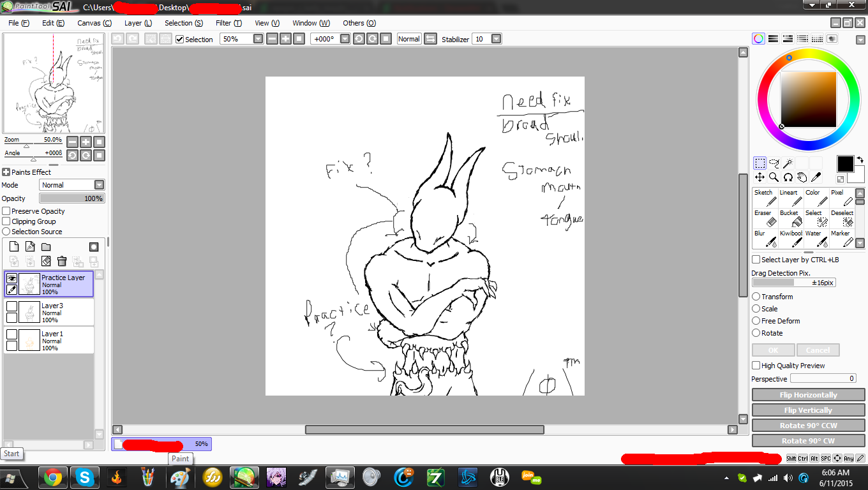Click Rotate 90° CCW button
This screenshot has height=490, width=868.
click(808, 426)
